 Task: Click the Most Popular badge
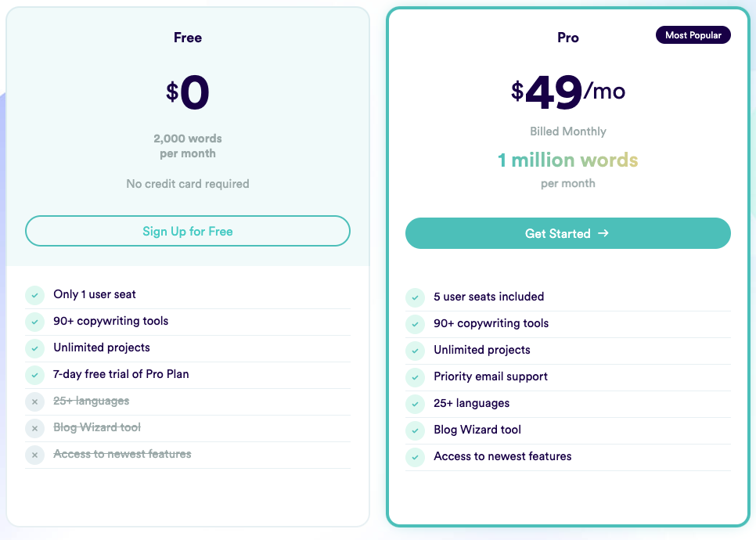pyautogui.click(x=693, y=35)
